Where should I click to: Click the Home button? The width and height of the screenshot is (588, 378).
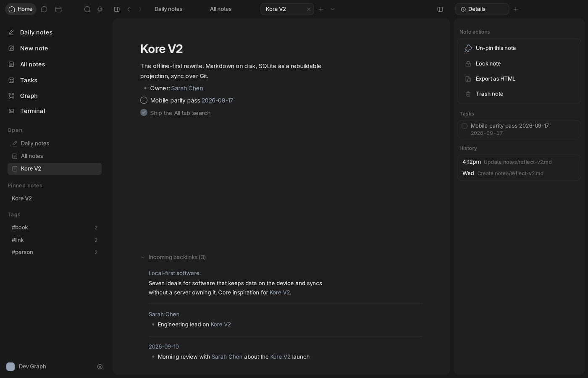click(21, 9)
